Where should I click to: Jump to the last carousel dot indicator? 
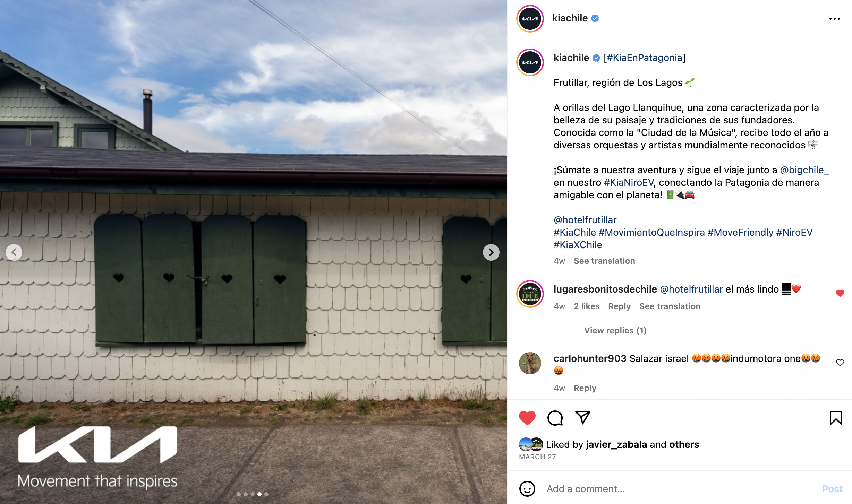(266, 494)
